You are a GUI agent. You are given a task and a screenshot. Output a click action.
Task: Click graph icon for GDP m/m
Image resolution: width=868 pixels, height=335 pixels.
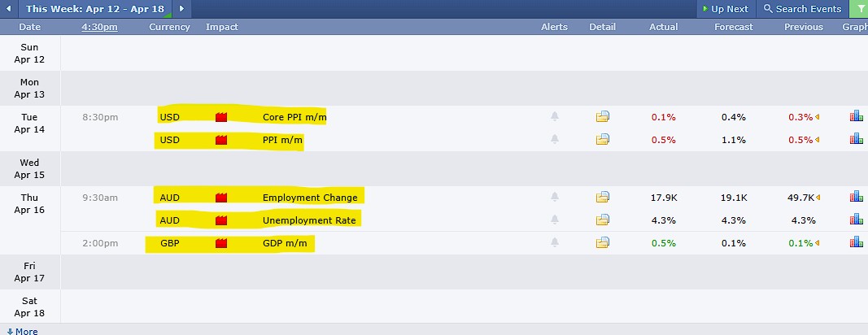[x=856, y=242]
